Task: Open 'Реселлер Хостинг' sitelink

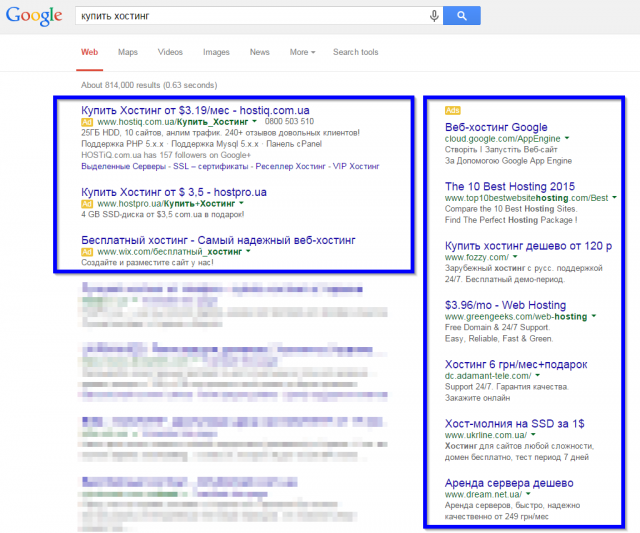Action: click(x=291, y=167)
